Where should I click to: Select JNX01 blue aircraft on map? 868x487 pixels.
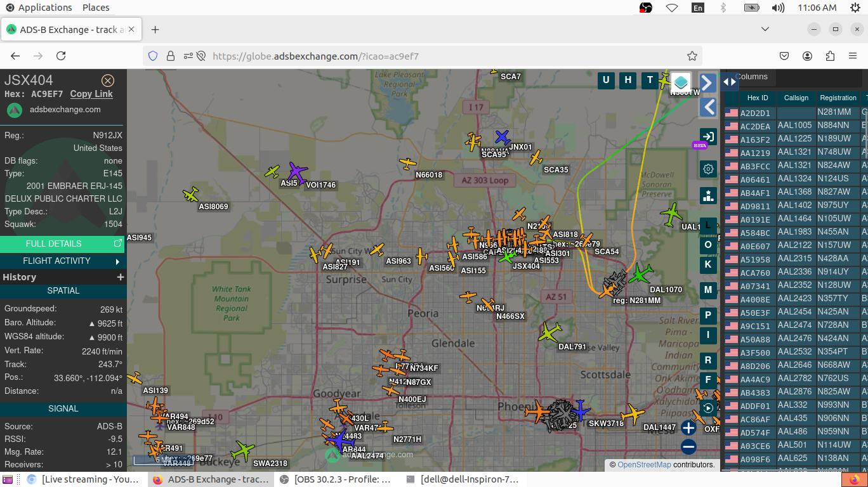[503, 137]
